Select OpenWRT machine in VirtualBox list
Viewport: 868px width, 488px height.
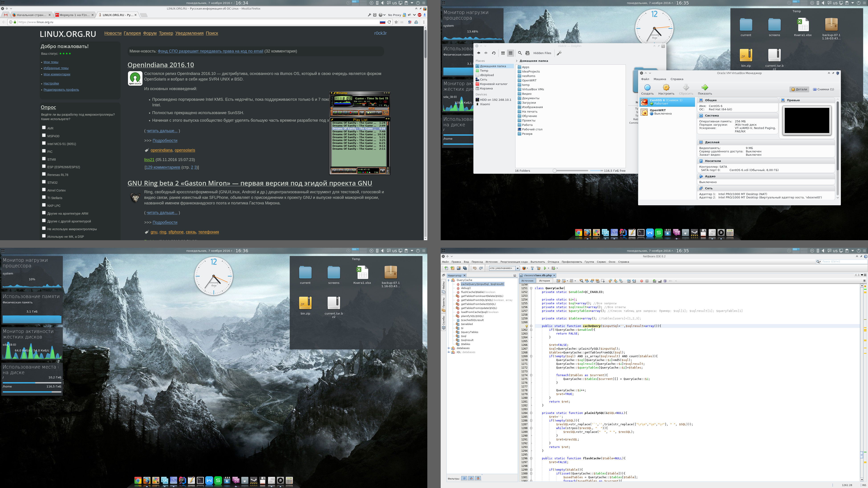pos(667,112)
